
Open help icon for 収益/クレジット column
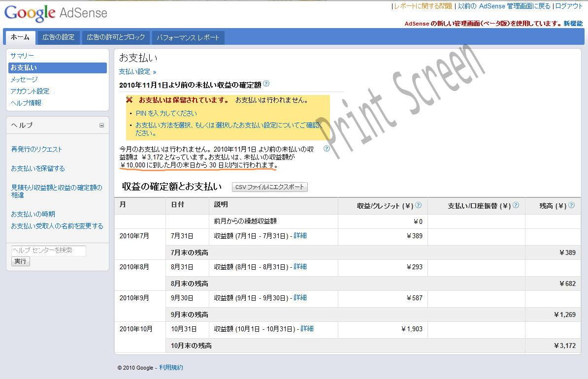tap(419, 205)
